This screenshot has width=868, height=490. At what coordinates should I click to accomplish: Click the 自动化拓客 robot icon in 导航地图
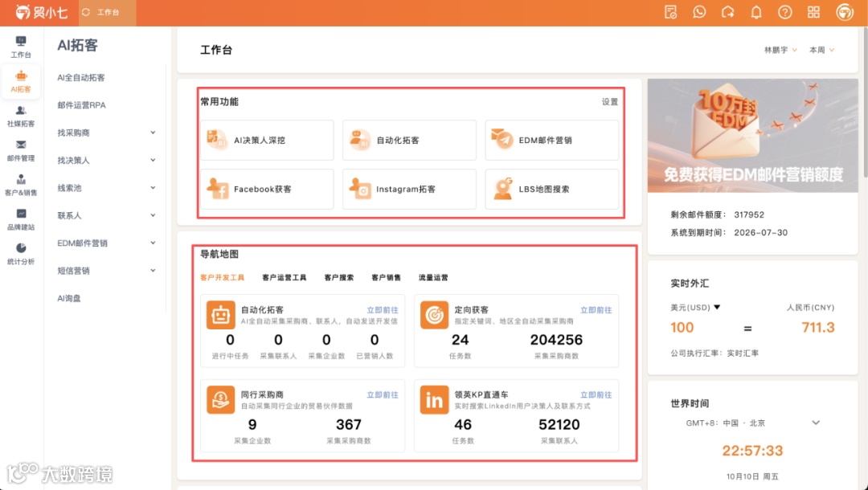click(x=220, y=315)
